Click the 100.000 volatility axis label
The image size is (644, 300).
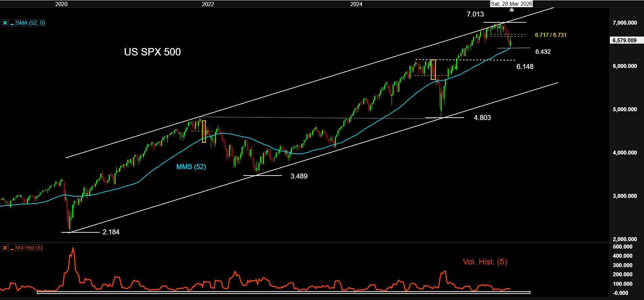[622, 284]
